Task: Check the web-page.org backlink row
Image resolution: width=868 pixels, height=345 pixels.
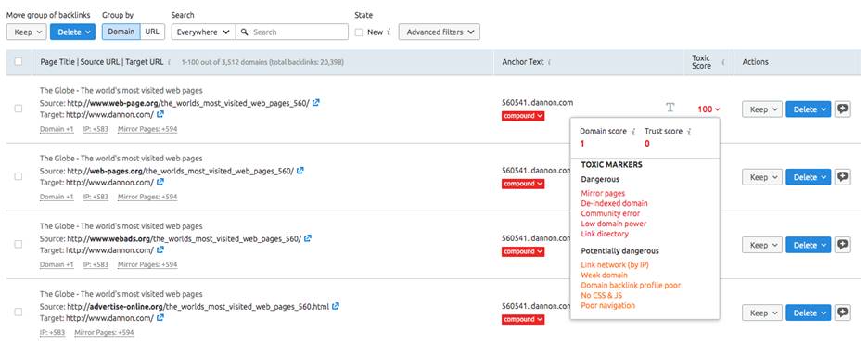Action: (19, 109)
